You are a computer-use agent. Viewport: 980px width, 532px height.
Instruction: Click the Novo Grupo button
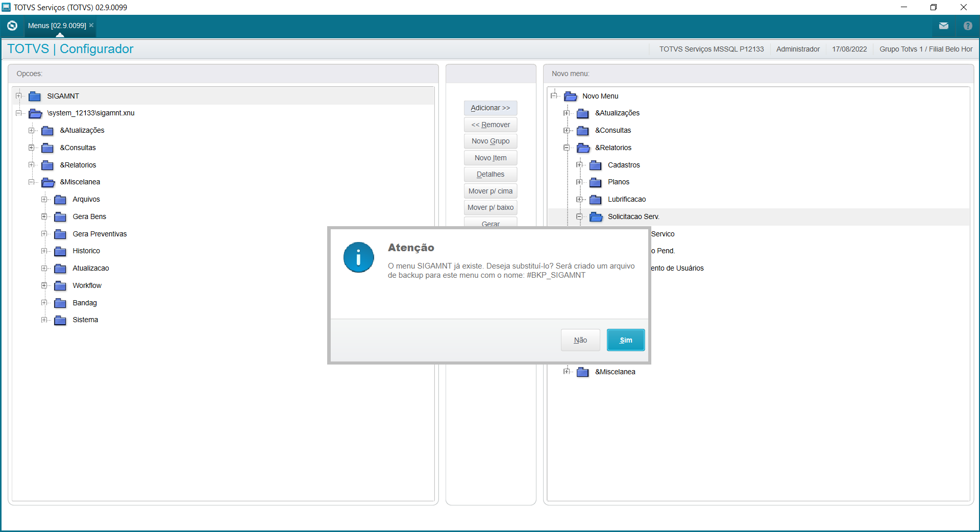(x=491, y=141)
